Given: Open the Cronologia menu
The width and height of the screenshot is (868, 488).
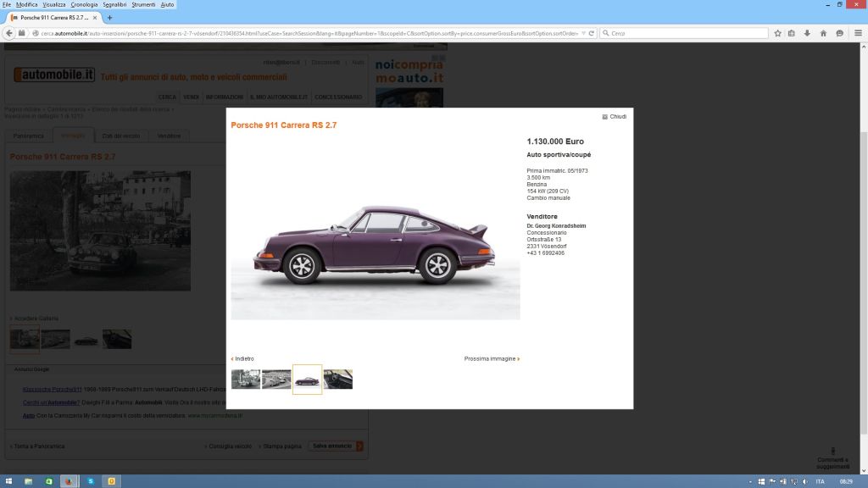Looking at the screenshot, I should coord(84,4).
